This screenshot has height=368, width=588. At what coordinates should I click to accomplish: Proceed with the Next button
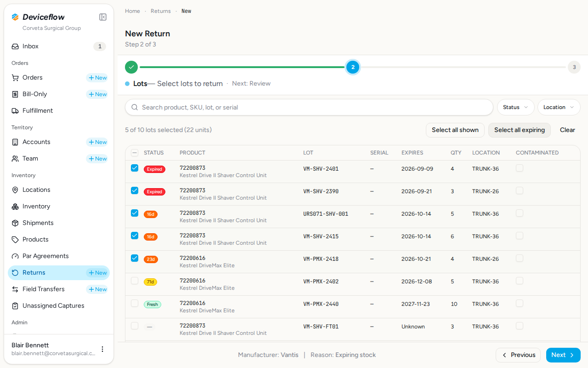click(x=563, y=355)
